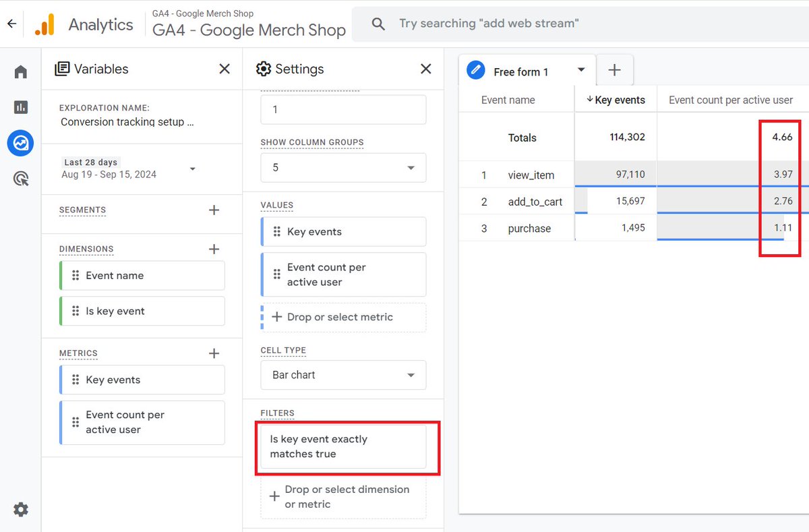Click the 1,495 key events cell
This screenshot has height=532, width=809.
pos(616,229)
